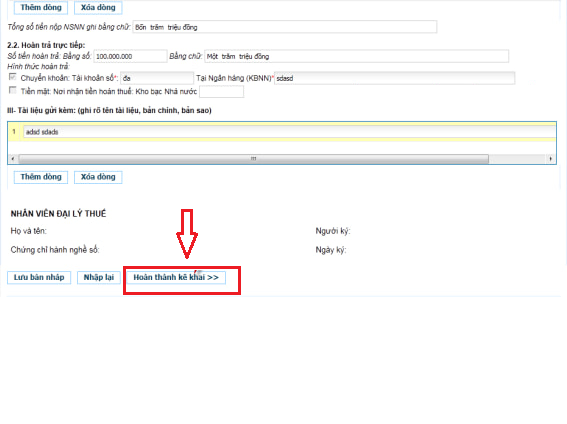Click the Tài khoản số field
This screenshot has height=424, width=567.
coord(157,78)
